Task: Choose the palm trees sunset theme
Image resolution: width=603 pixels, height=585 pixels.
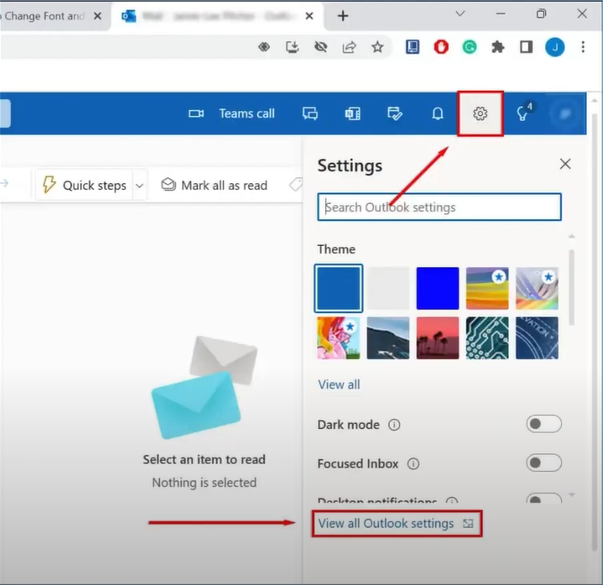Action: [x=438, y=338]
